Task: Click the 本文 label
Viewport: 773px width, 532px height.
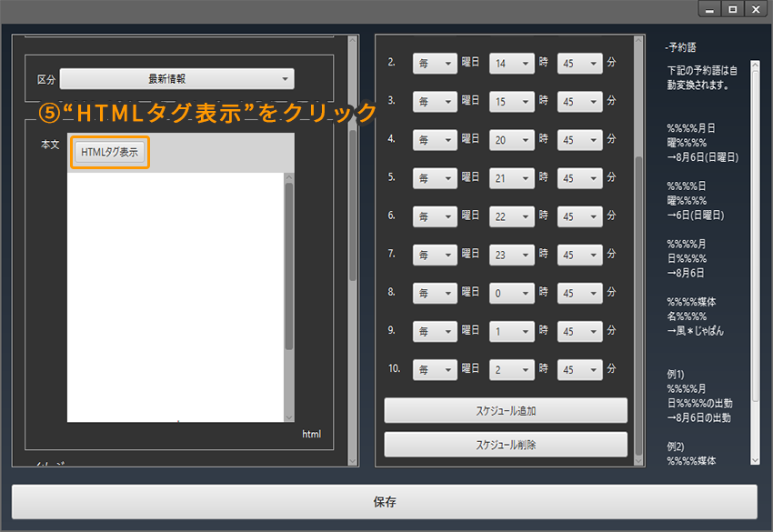Action: (x=50, y=145)
